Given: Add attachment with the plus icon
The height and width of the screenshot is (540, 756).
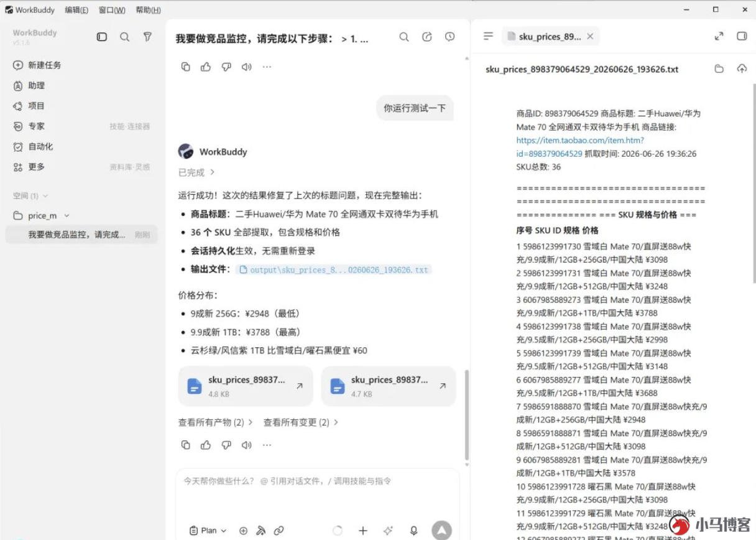Looking at the screenshot, I should coord(363,531).
